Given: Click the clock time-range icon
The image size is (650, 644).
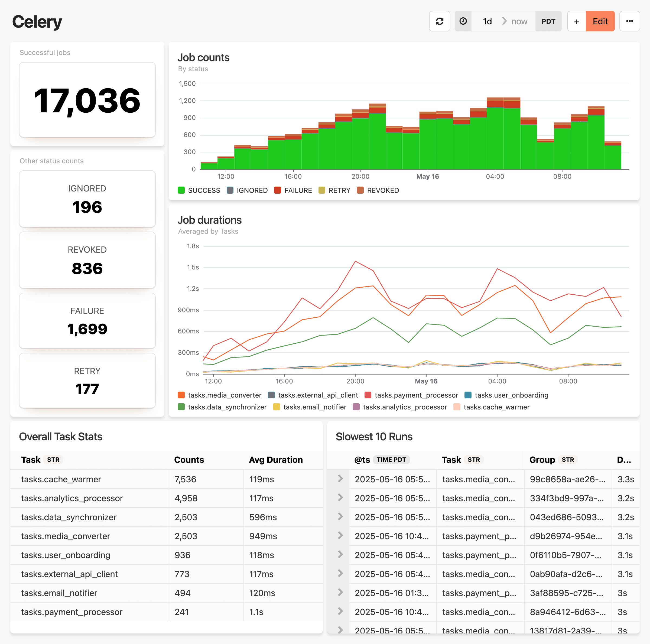Looking at the screenshot, I should [463, 21].
